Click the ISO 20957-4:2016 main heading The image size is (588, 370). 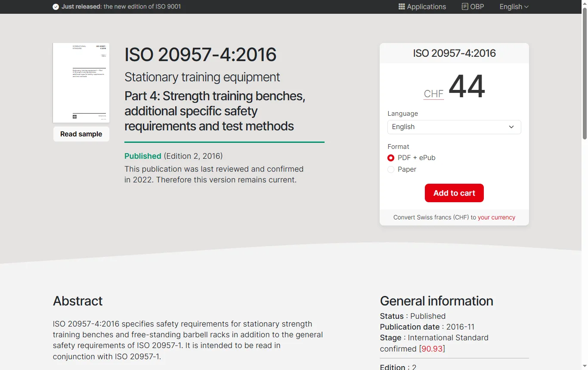coord(201,55)
